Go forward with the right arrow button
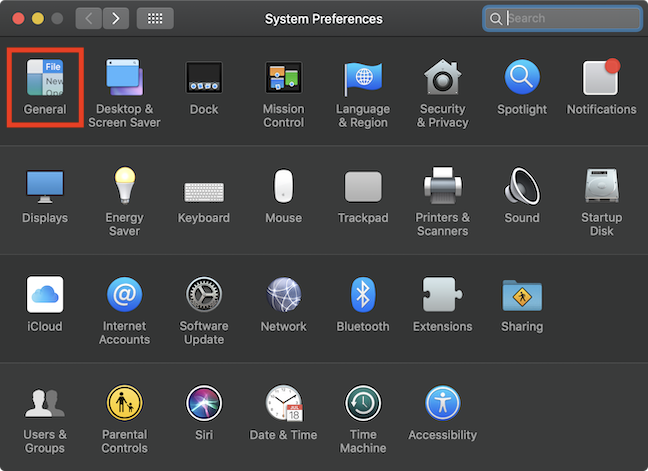This screenshot has height=471, width=648. point(116,19)
